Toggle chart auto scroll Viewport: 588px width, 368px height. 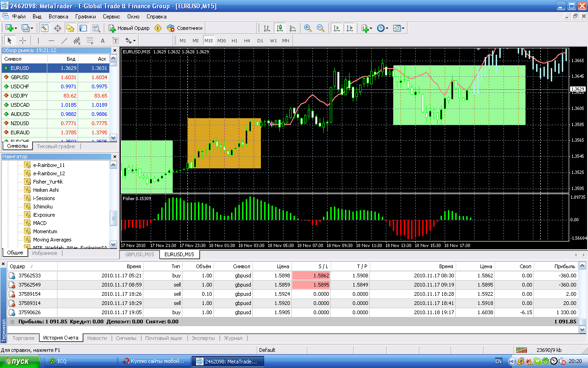337,28
